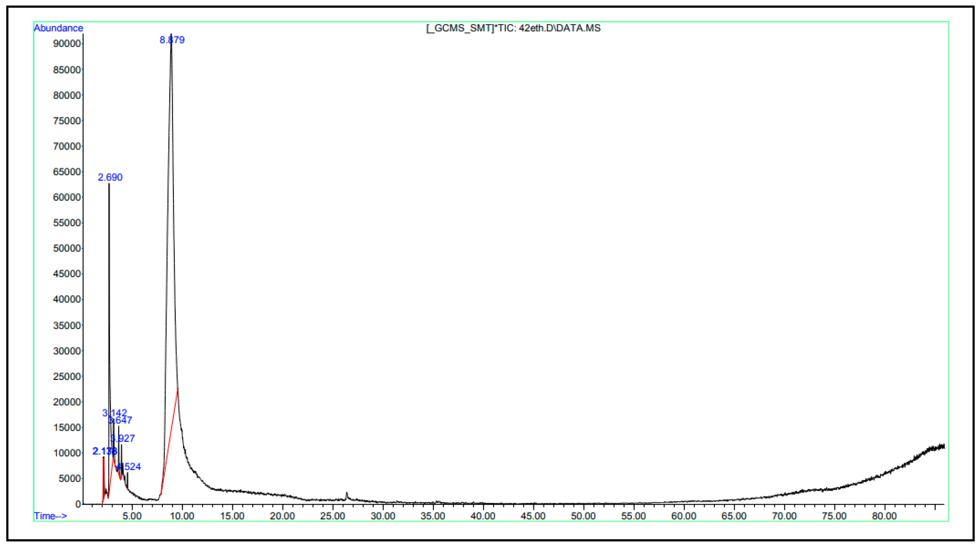Click the 50000 abundance tick label

click(67, 249)
